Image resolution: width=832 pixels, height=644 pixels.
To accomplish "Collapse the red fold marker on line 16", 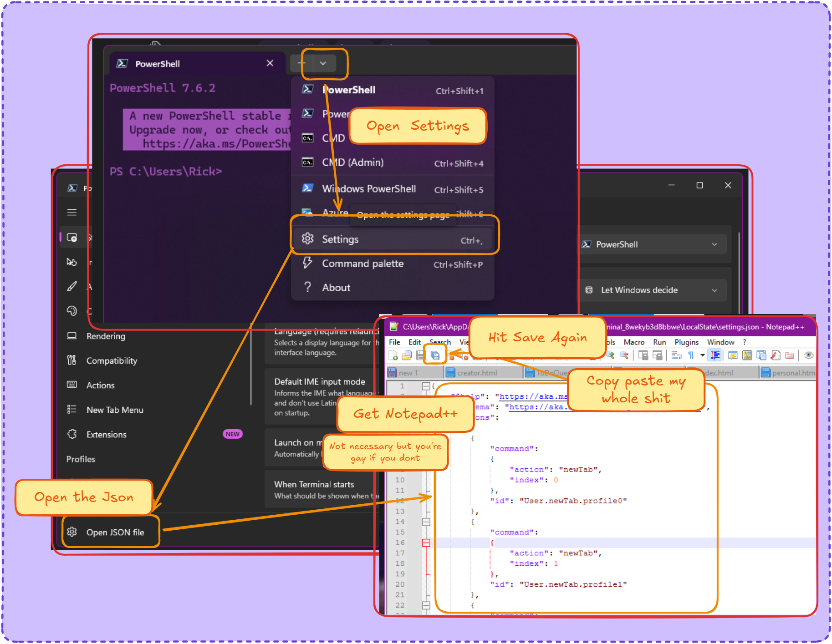I will [426, 543].
